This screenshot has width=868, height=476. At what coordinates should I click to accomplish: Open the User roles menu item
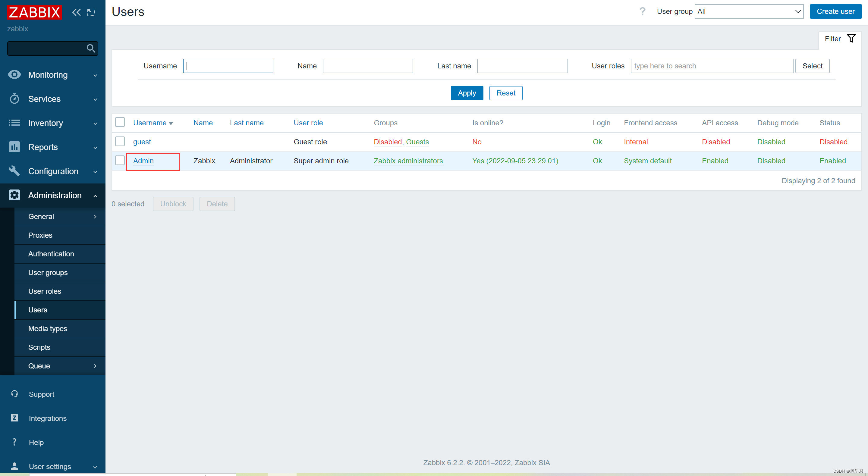(x=45, y=291)
